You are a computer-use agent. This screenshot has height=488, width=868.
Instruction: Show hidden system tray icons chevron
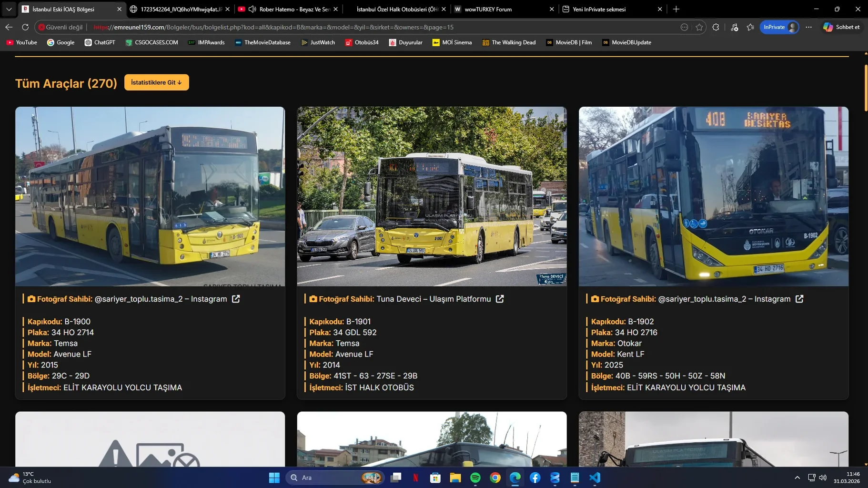point(797,478)
